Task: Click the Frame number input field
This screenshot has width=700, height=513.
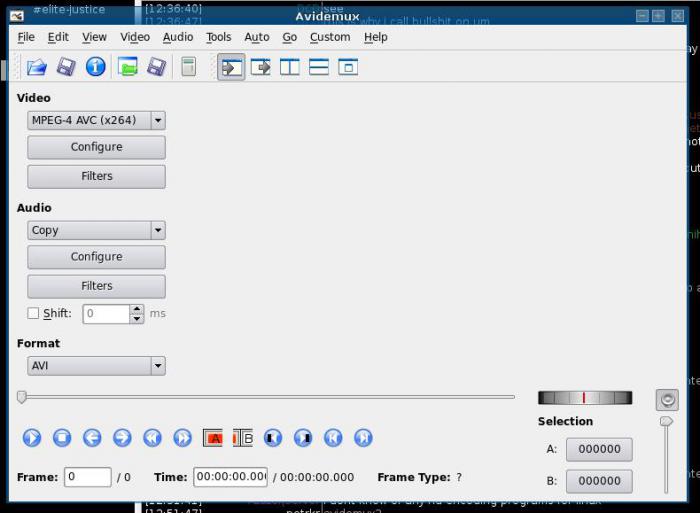Action: (88, 477)
